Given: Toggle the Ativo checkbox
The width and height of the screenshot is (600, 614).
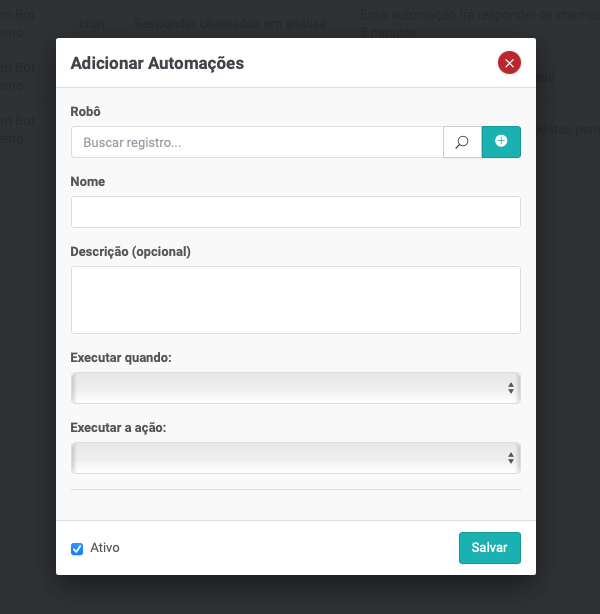Looking at the screenshot, I should (x=77, y=549).
